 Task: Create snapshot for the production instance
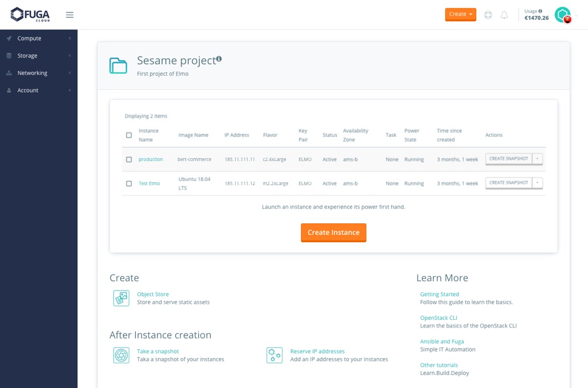(x=509, y=159)
